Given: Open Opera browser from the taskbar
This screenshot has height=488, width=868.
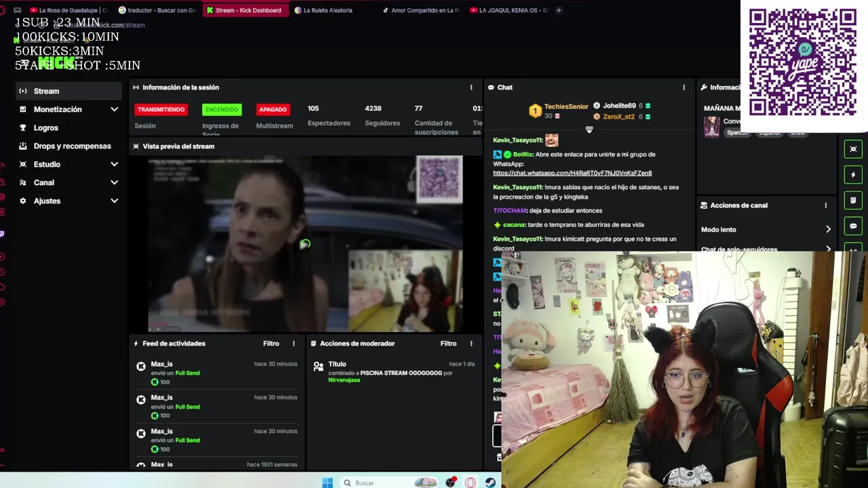Looking at the screenshot, I should coord(471,483).
